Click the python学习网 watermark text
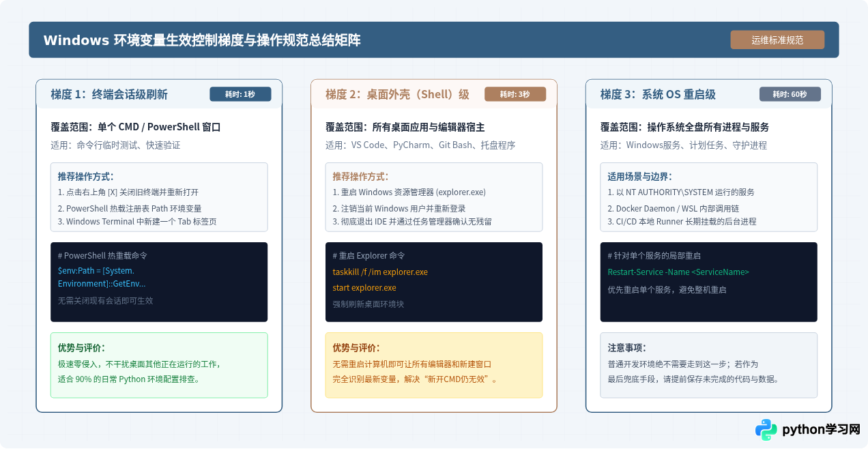This screenshot has height=449, width=868. (821, 429)
